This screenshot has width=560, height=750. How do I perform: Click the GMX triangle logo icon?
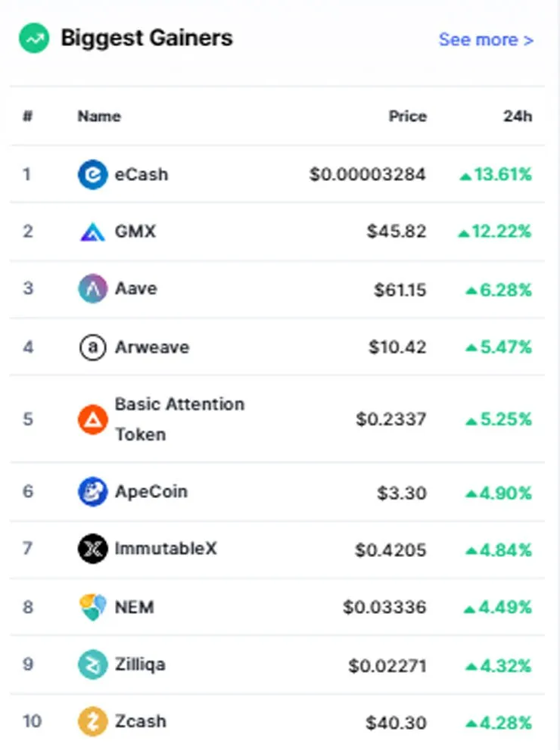[93, 232]
